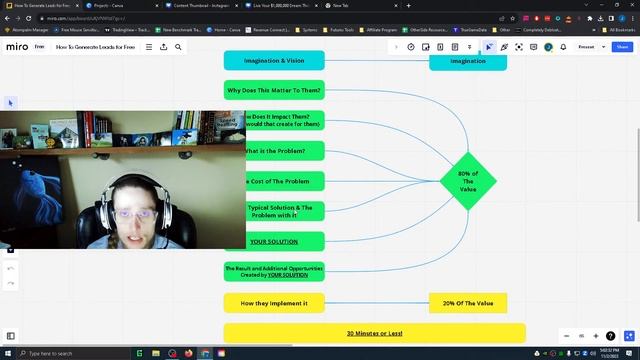
Task: Select the Cost of The Problem box
Action: 285,181
